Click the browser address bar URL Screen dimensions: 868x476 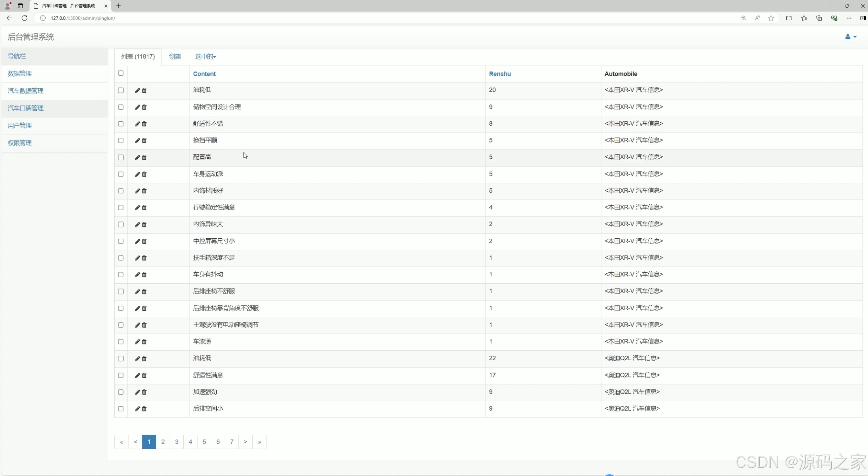pyautogui.click(x=83, y=18)
